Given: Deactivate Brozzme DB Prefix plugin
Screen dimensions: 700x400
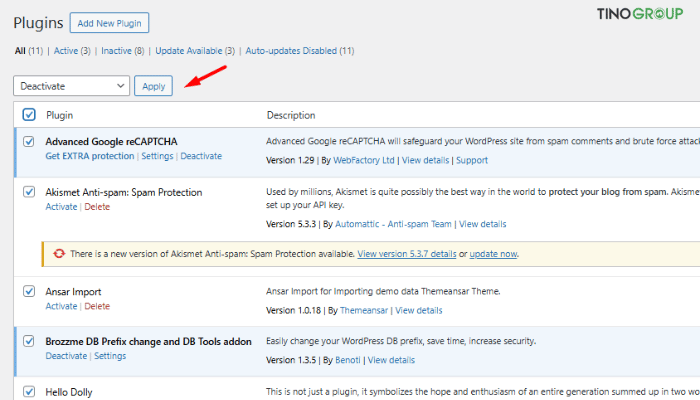Looking at the screenshot, I should pyautogui.click(x=66, y=356).
